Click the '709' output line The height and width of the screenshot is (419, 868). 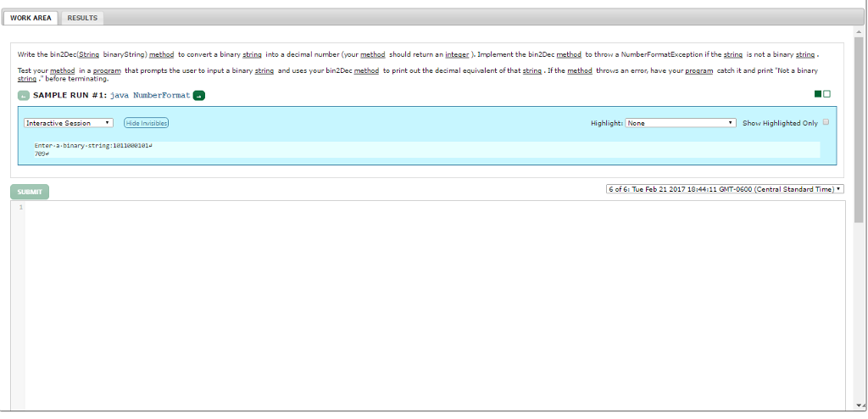click(x=42, y=154)
